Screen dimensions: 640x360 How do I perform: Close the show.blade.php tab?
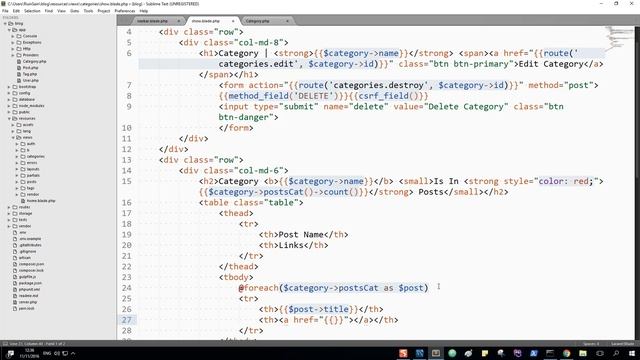coord(233,21)
